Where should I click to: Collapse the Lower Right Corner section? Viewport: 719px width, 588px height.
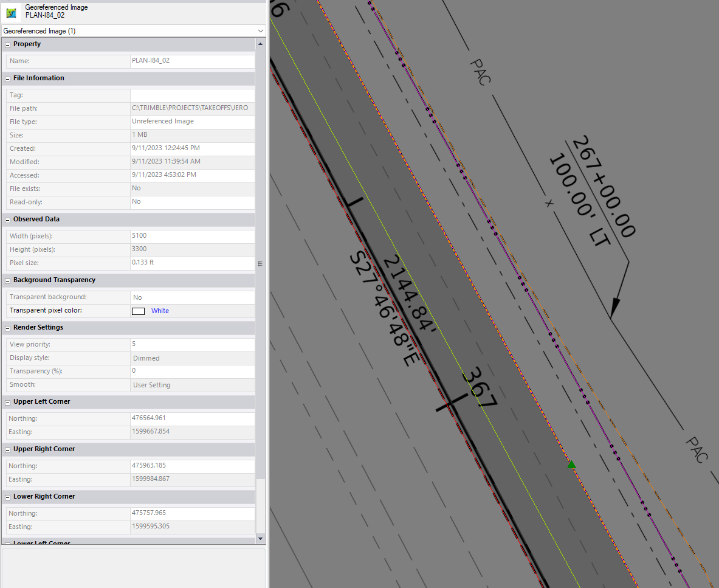pos(7,497)
